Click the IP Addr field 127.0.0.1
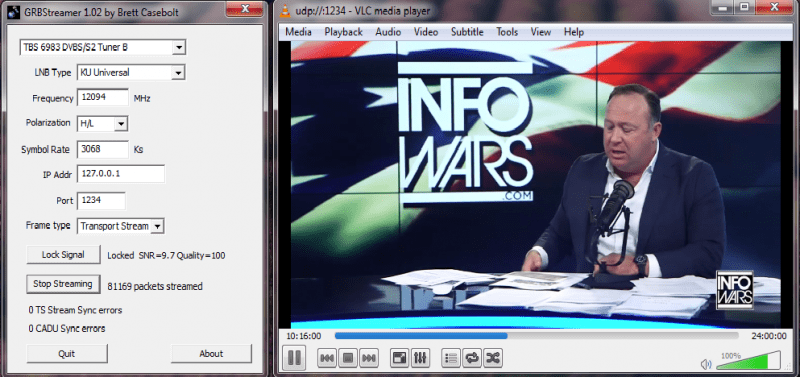 coord(121,174)
